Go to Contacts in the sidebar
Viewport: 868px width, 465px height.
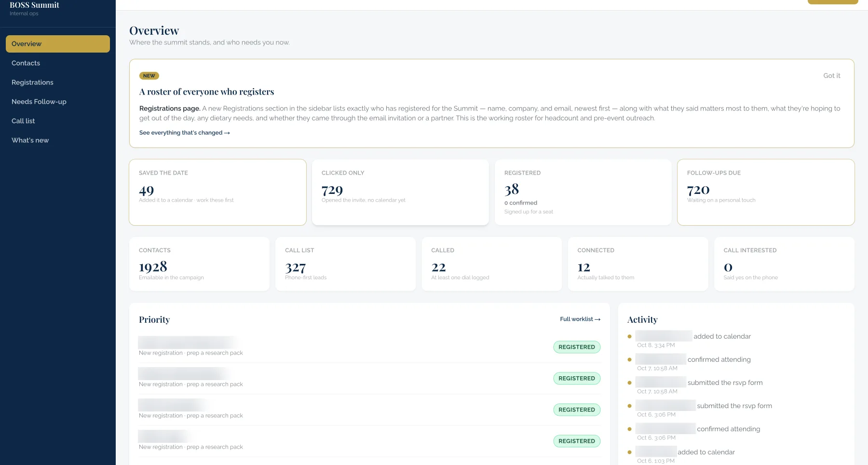(58, 63)
